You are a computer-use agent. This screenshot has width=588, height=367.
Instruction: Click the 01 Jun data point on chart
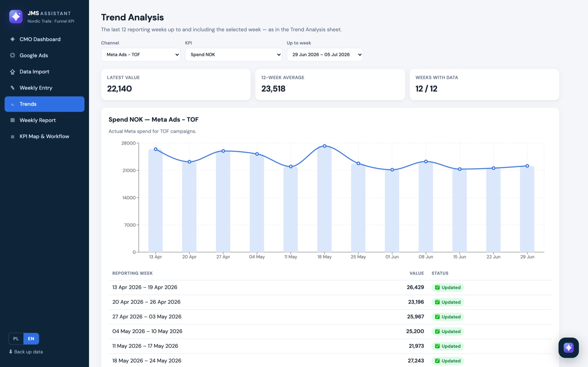coord(392,170)
